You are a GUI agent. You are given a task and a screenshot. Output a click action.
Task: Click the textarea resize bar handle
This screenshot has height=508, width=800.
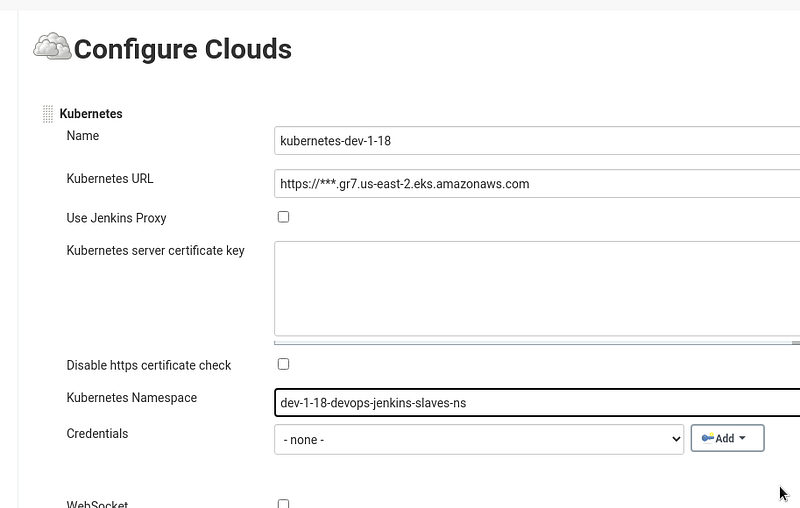[x=537, y=343]
